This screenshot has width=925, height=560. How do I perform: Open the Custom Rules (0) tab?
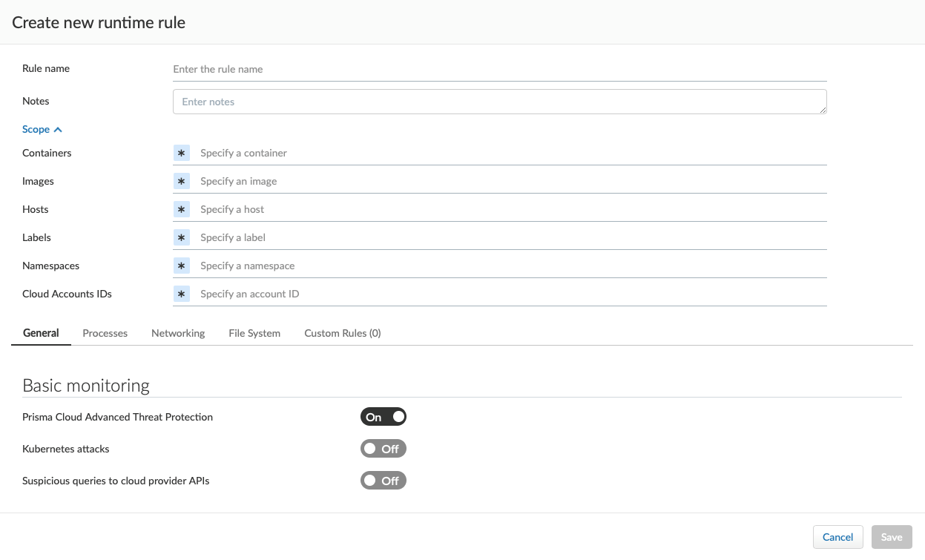click(x=343, y=333)
